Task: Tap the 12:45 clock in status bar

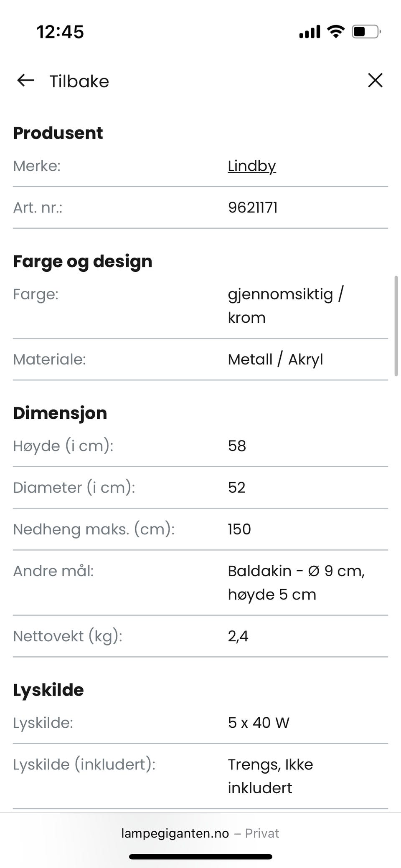Action: point(60,32)
